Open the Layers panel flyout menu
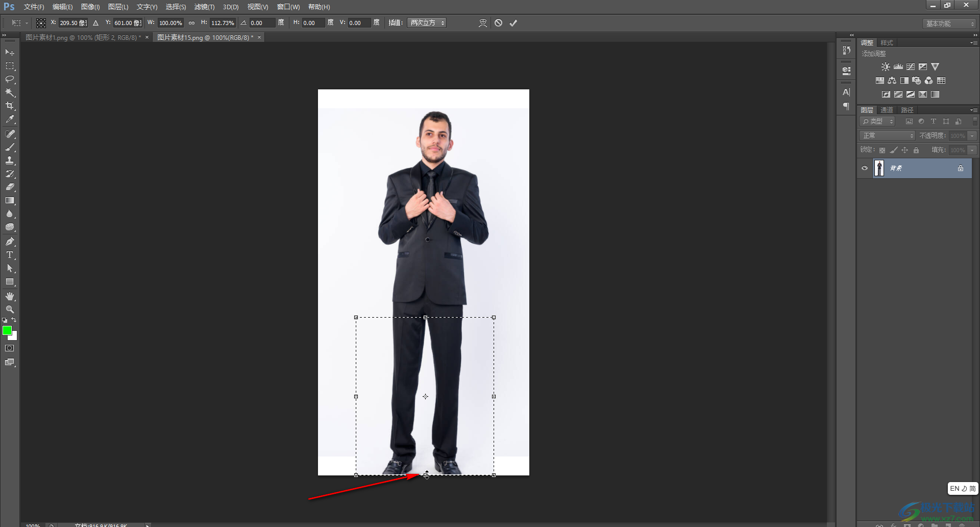This screenshot has height=527, width=980. tap(973, 110)
